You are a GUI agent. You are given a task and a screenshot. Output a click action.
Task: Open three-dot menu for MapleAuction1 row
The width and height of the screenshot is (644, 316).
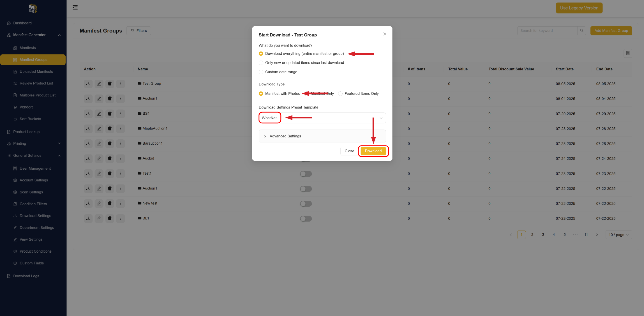121,128
